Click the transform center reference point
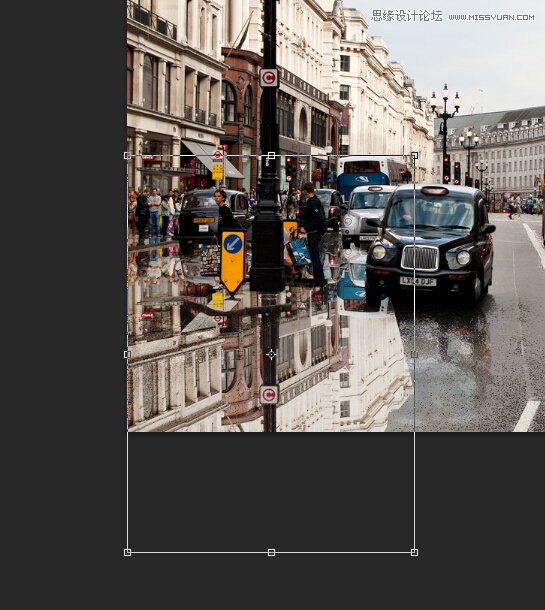545x610 pixels. point(271,354)
